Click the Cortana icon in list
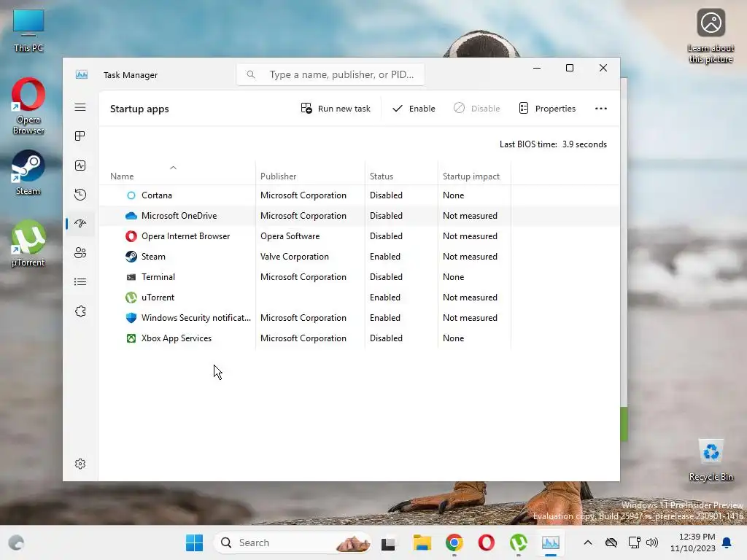 tap(131, 195)
